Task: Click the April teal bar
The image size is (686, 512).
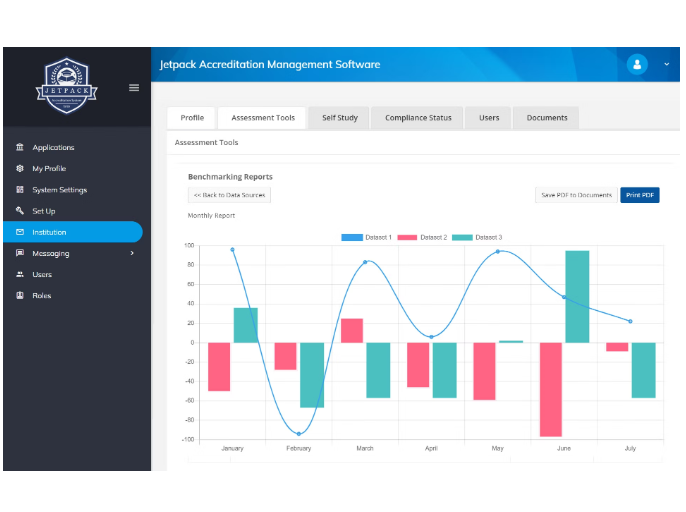Action: click(x=444, y=370)
